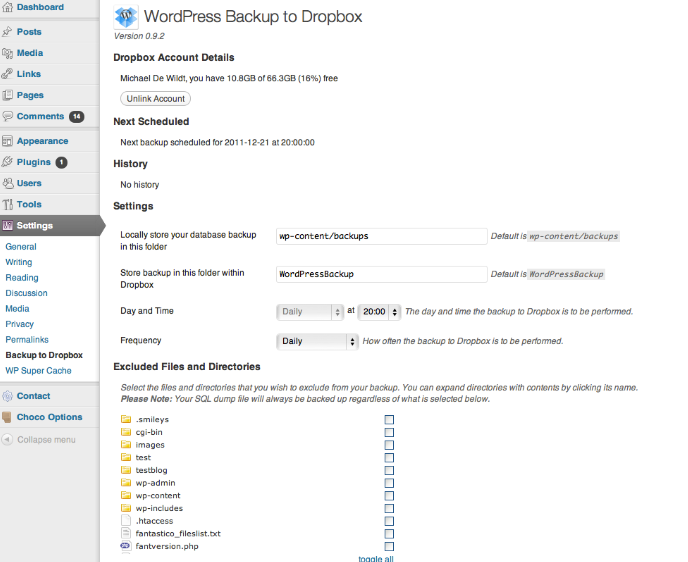
Task: Click the Posts pushpin icon
Action: point(7,32)
